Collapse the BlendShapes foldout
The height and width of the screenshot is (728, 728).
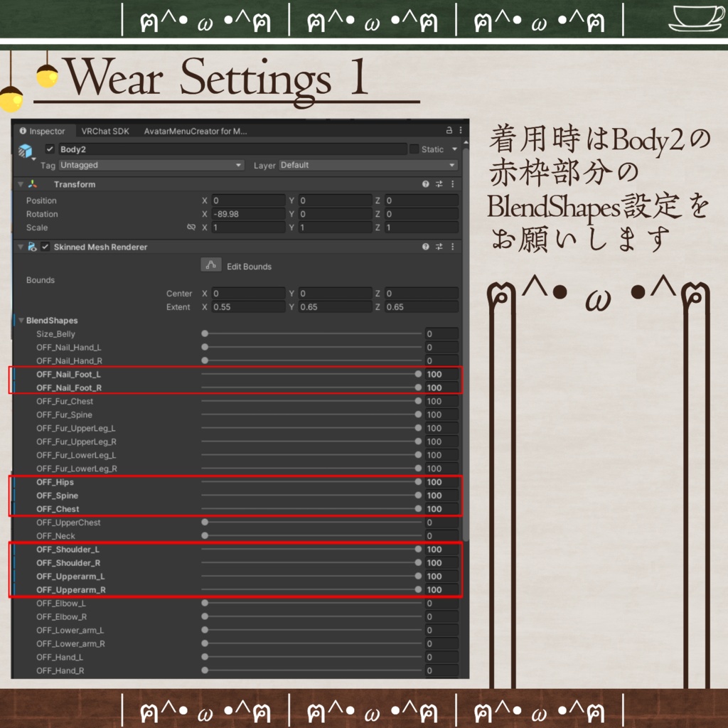21,321
